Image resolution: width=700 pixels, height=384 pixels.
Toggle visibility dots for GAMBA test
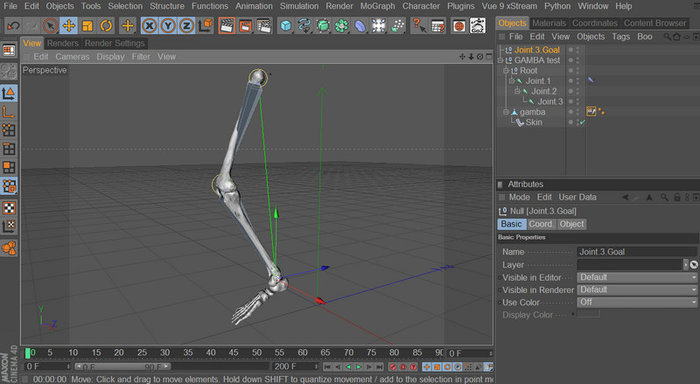coord(574,60)
